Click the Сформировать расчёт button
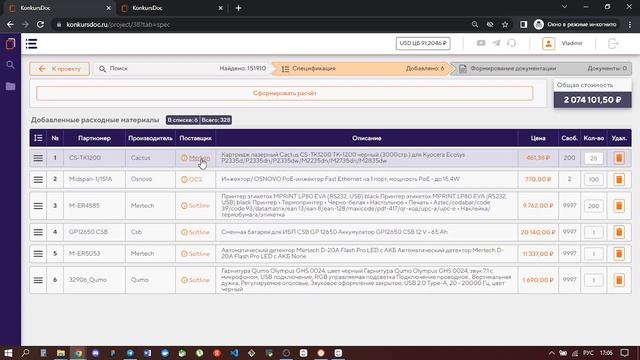 pyautogui.click(x=284, y=93)
